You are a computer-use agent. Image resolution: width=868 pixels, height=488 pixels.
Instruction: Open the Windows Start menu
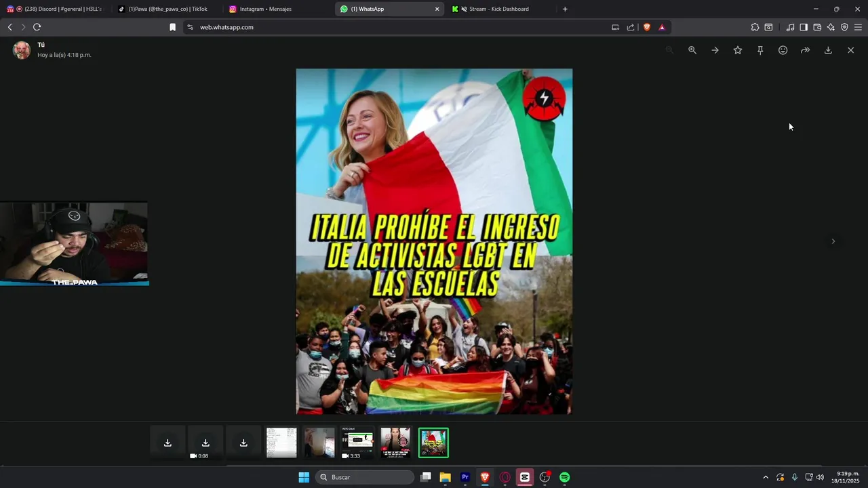[x=304, y=477]
